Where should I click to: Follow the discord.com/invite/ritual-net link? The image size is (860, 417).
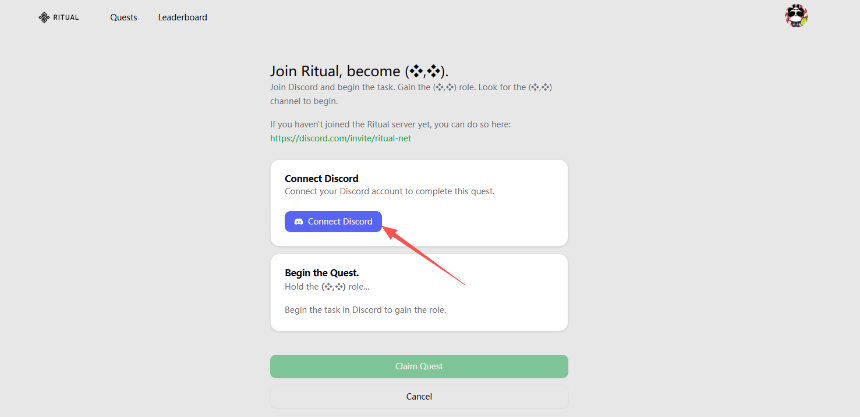[x=341, y=138]
